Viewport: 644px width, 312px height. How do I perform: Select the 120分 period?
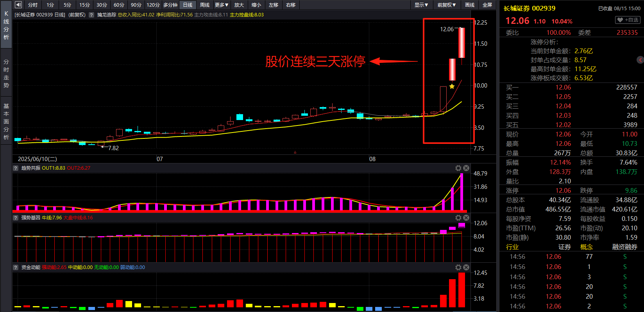pos(153,5)
